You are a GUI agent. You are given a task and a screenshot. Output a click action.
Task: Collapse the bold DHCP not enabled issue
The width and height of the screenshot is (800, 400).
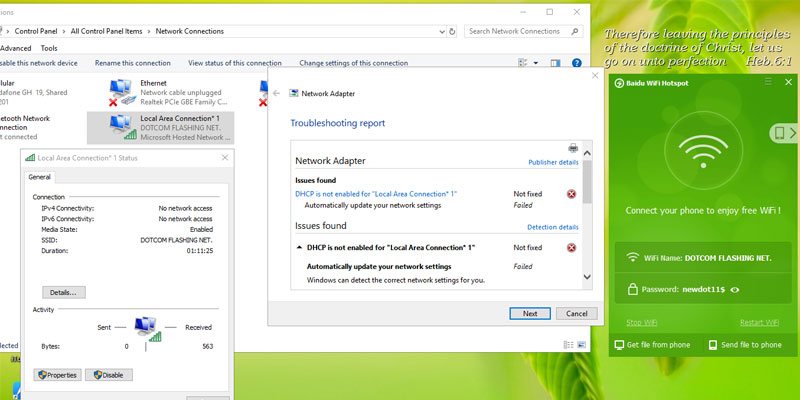click(x=299, y=247)
